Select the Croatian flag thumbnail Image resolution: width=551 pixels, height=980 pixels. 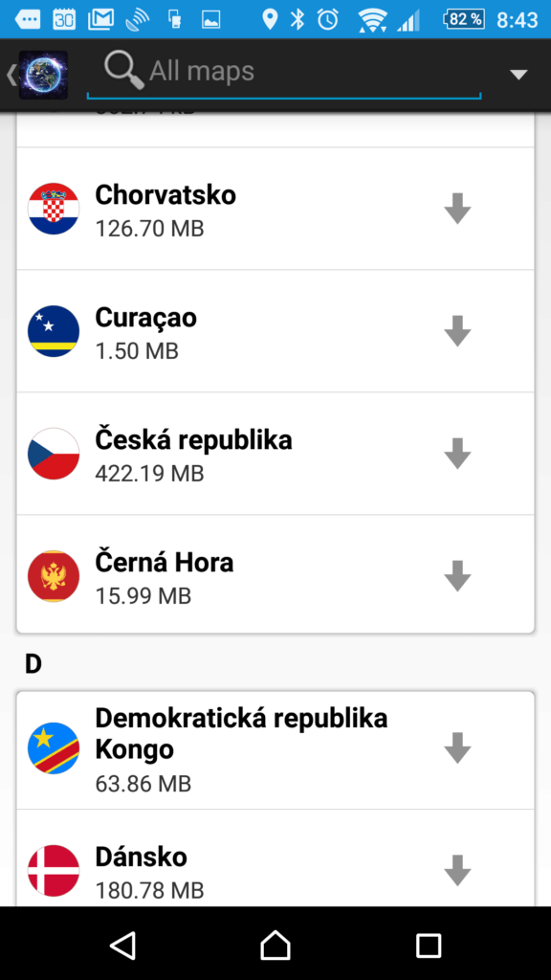[54, 208]
